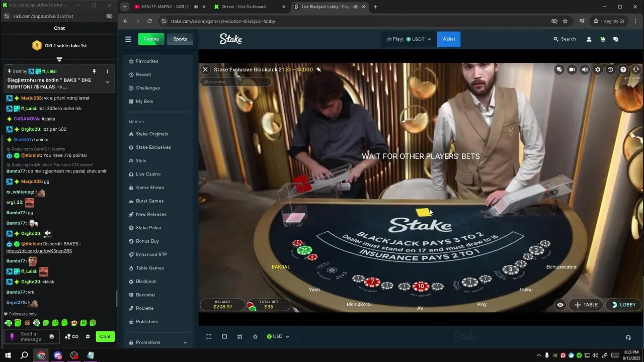
Task: Open the Stake chat icon in the header
Action: coord(616,39)
